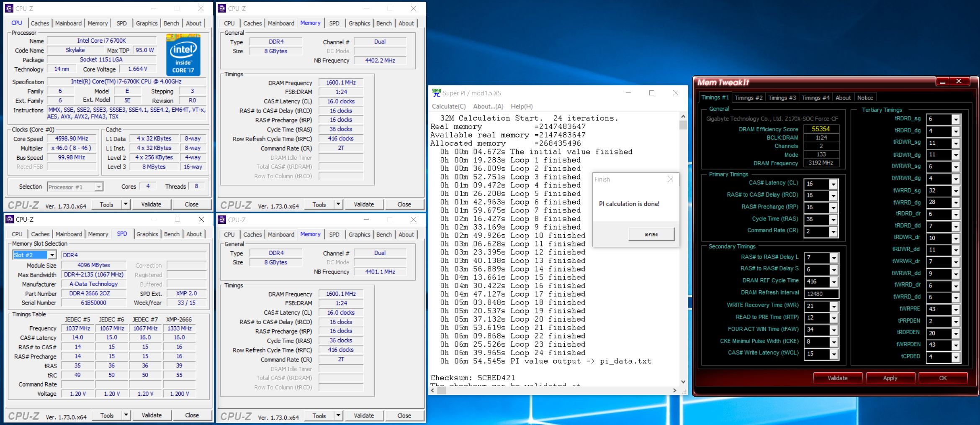
Task: Expand FOUR ACT WIN Time (tFAW) dropdown
Action: click(x=833, y=330)
